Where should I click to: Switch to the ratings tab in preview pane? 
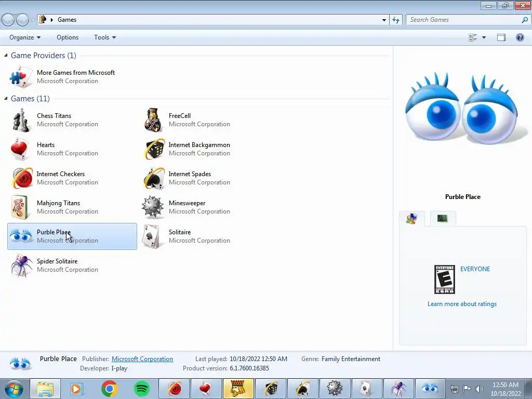point(411,219)
